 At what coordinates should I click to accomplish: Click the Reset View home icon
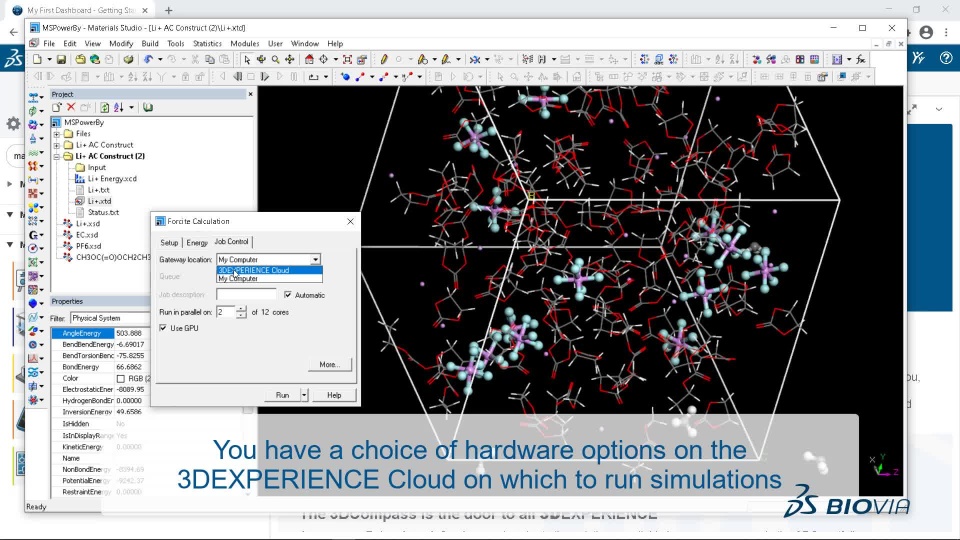click(x=309, y=59)
